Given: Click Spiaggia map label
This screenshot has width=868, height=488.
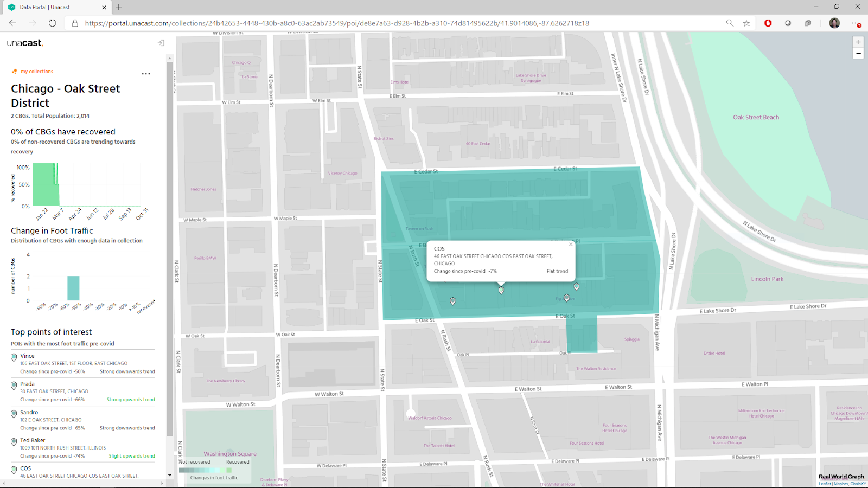Looking at the screenshot, I should pyautogui.click(x=632, y=339).
